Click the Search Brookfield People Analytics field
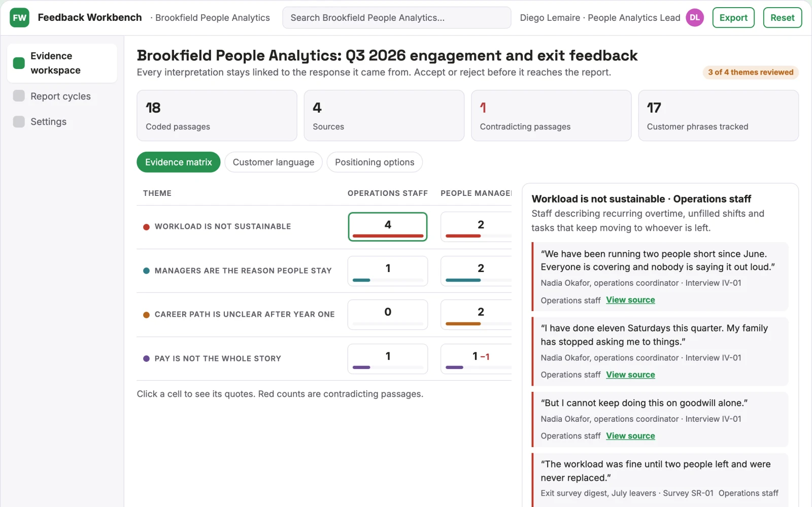The width and height of the screenshot is (812, 507). 397,18
